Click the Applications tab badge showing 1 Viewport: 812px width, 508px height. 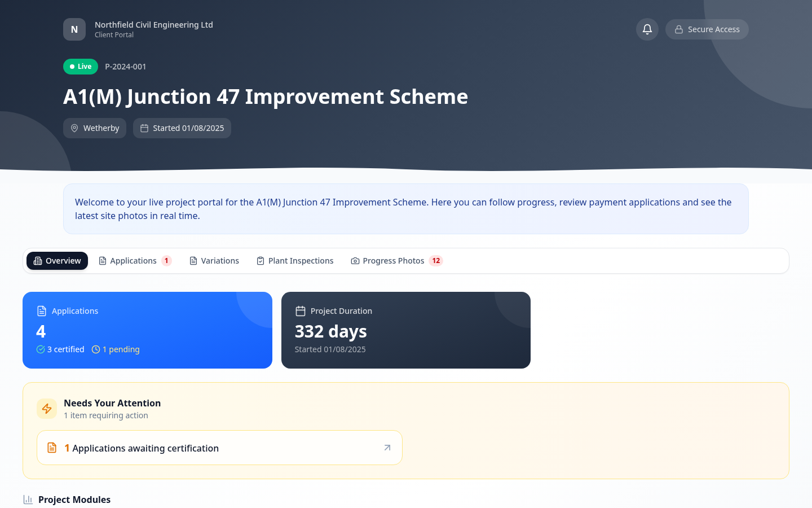coord(166,261)
